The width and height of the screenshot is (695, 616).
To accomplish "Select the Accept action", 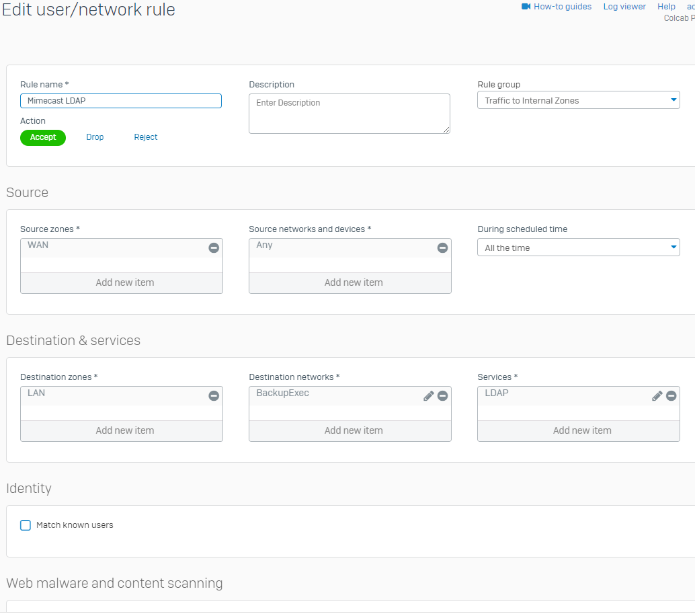I will pyautogui.click(x=43, y=137).
